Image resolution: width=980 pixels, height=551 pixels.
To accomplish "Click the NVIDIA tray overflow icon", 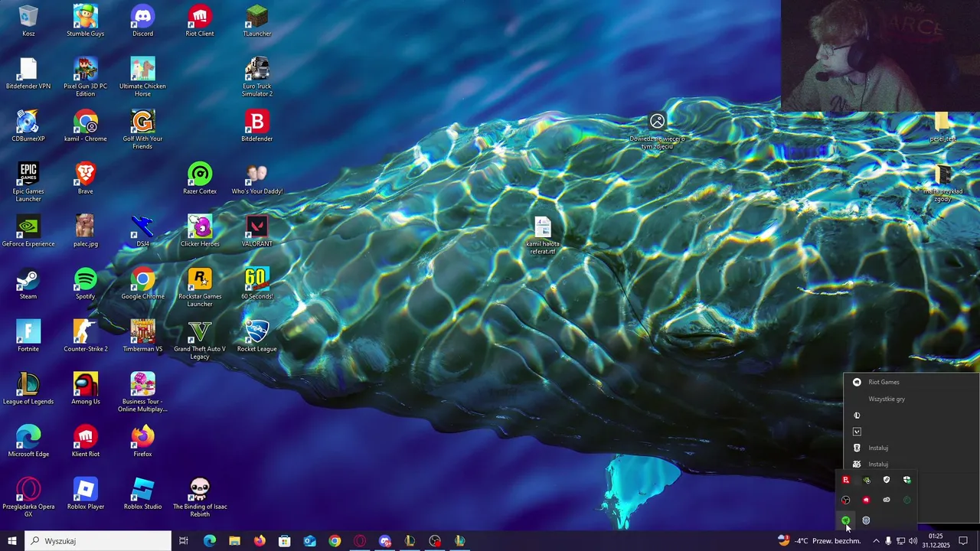I will tap(866, 481).
